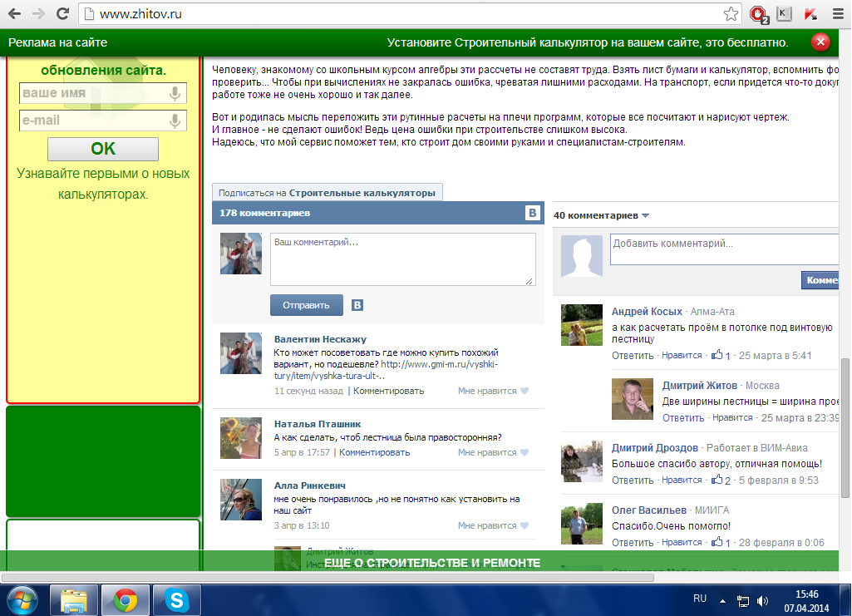Click the Добавить комментарий field
This screenshot has width=852, height=616.
coord(724,249)
